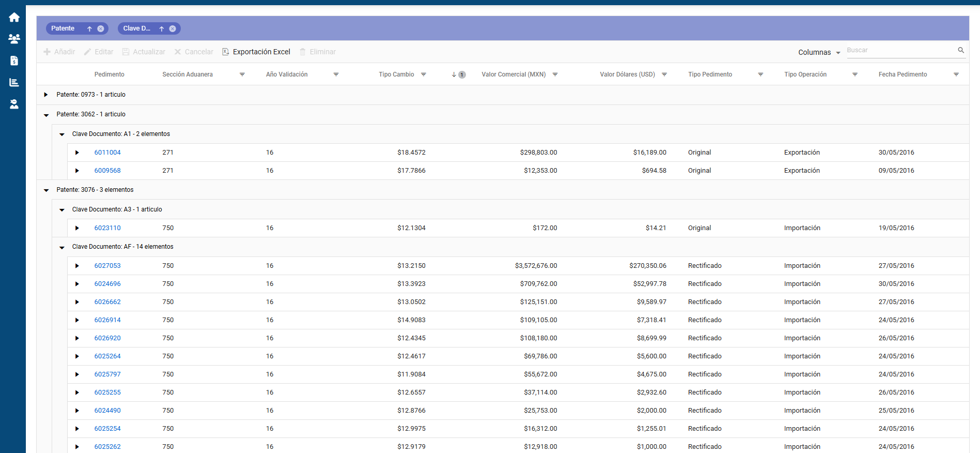Screen dimensions: 980x453
Task: Collapse the Patente: 3076 group
Action: [46, 190]
